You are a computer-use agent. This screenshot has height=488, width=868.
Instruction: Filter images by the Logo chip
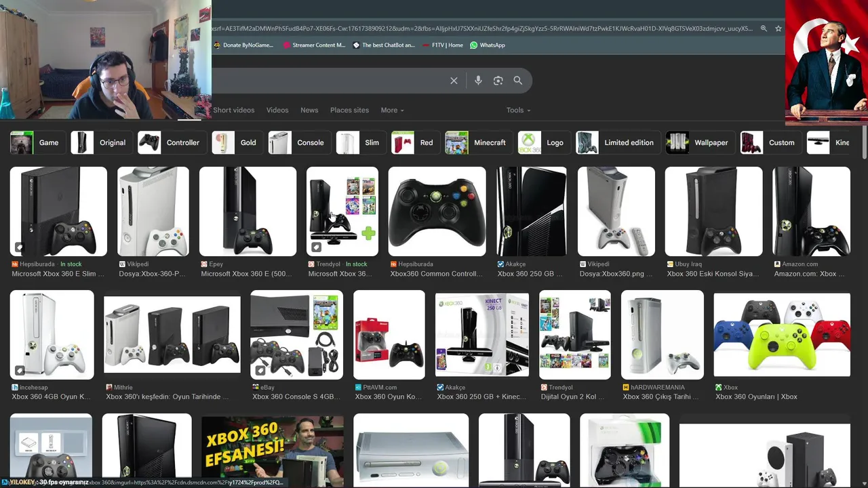[x=545, y=142]
